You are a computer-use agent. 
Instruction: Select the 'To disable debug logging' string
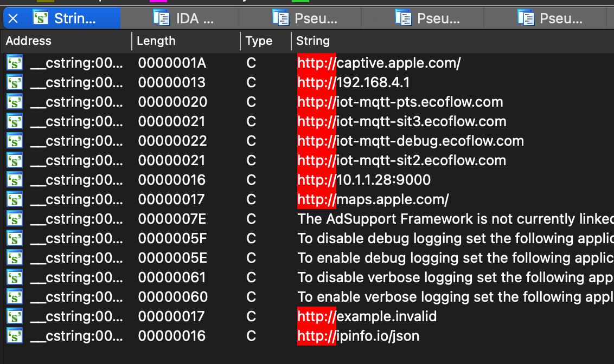click(456, 238)
